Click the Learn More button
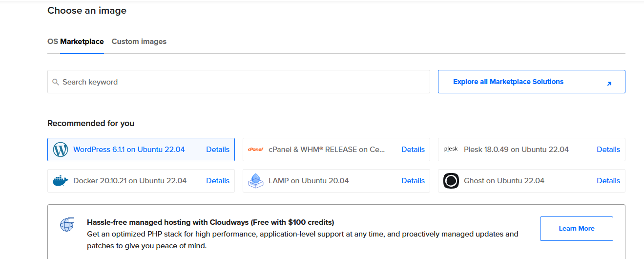The image size is (644, 259). (577, 229)
